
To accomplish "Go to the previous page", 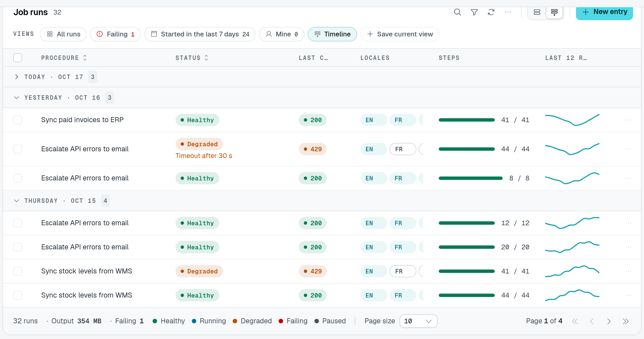I will click(592, 321).
